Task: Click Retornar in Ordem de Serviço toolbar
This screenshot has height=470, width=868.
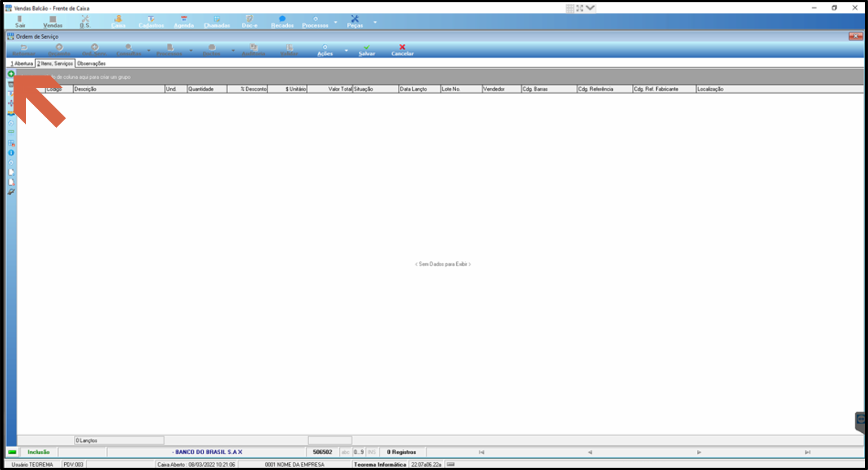Action: point(24,50)
